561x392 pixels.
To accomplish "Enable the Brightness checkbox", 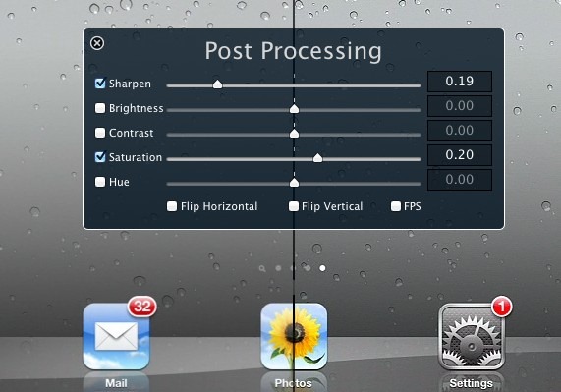I will pyautogui.click(x=100, y=108).
